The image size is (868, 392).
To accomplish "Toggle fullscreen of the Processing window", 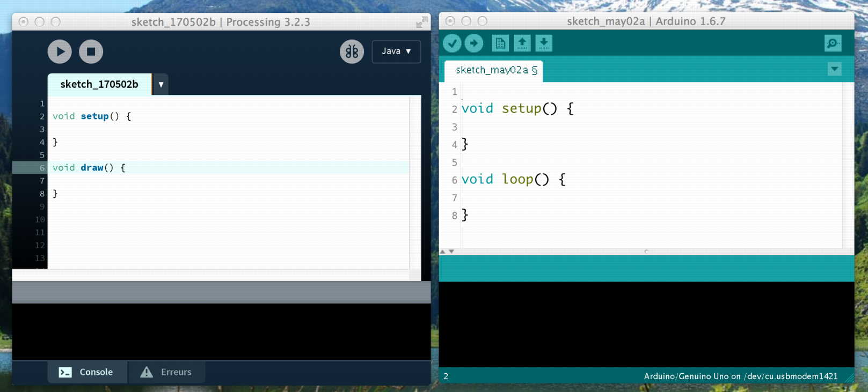I will (422, 22).
